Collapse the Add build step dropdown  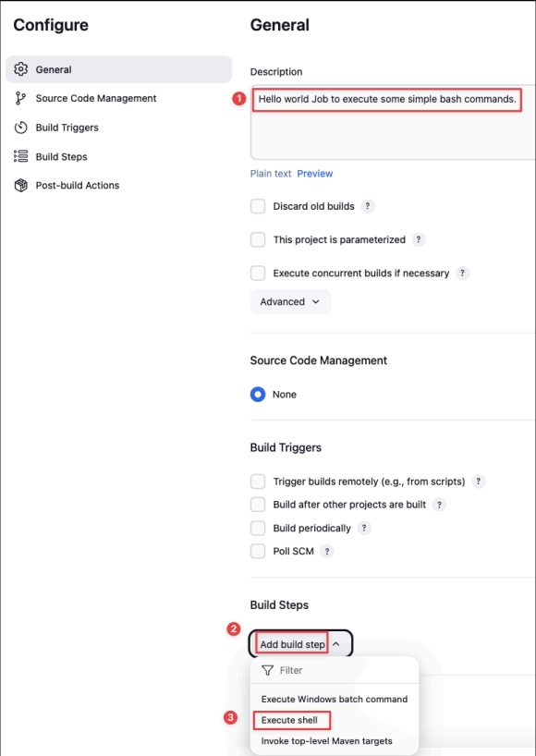tap(300, 643)
